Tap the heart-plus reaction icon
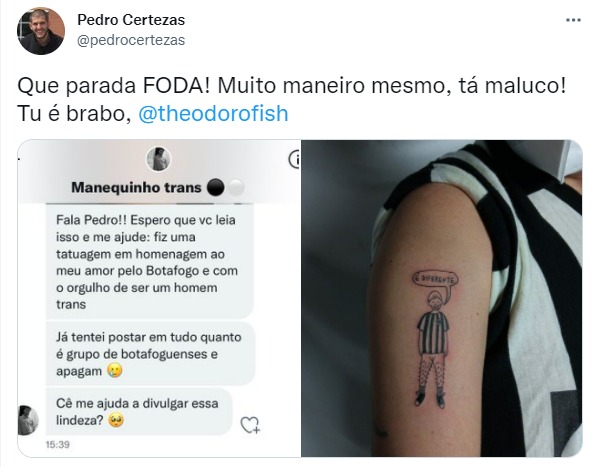 point(250,425)
